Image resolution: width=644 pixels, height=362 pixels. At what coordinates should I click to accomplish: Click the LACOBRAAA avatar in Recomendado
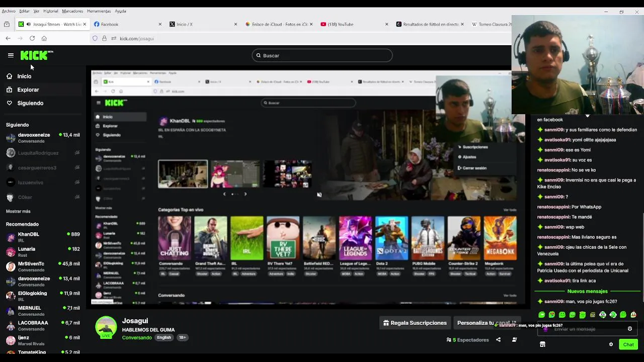[11, 326]
